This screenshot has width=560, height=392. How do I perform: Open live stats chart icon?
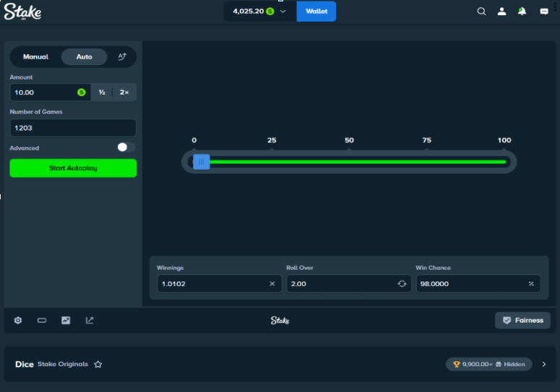[x=66, y=321]
